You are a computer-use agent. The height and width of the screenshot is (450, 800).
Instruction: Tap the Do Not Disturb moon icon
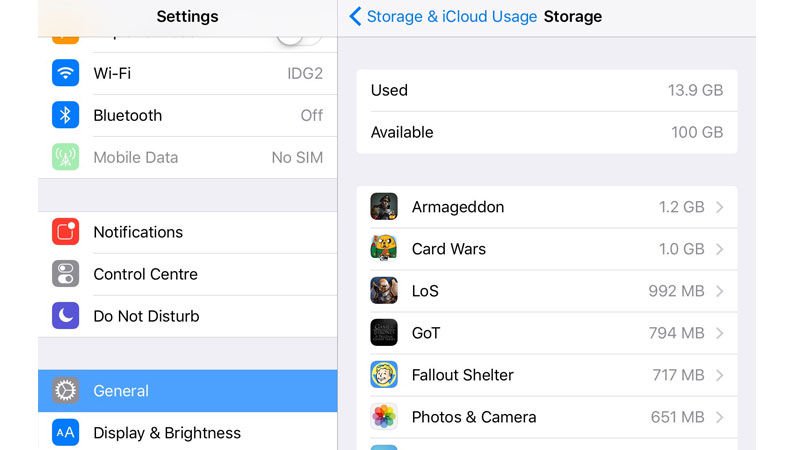click(65, 316)
